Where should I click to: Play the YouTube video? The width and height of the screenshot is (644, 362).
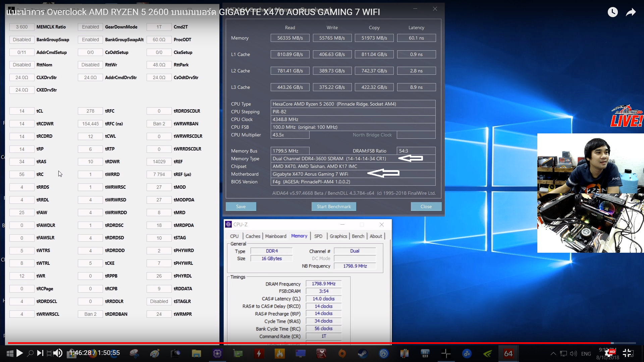tap(19, 353)
